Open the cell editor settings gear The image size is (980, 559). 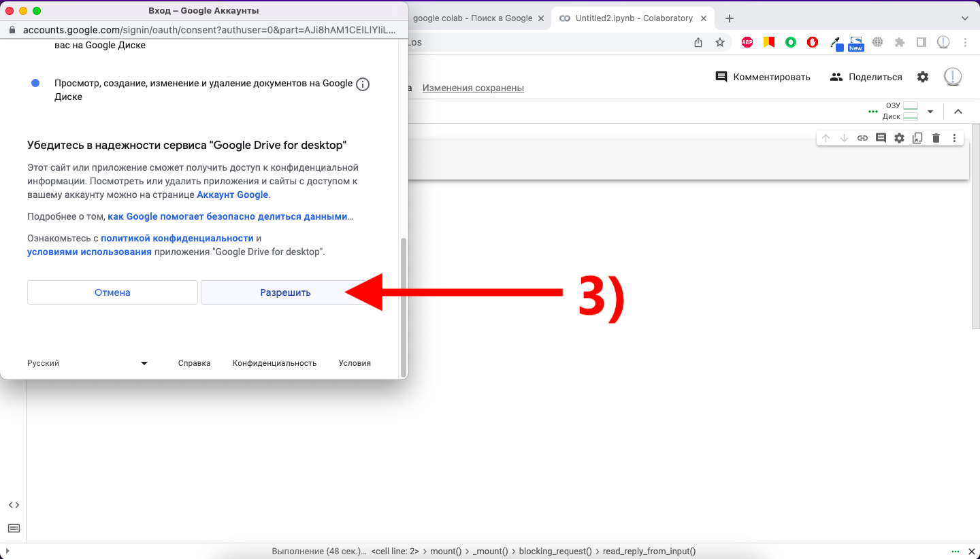899,138
